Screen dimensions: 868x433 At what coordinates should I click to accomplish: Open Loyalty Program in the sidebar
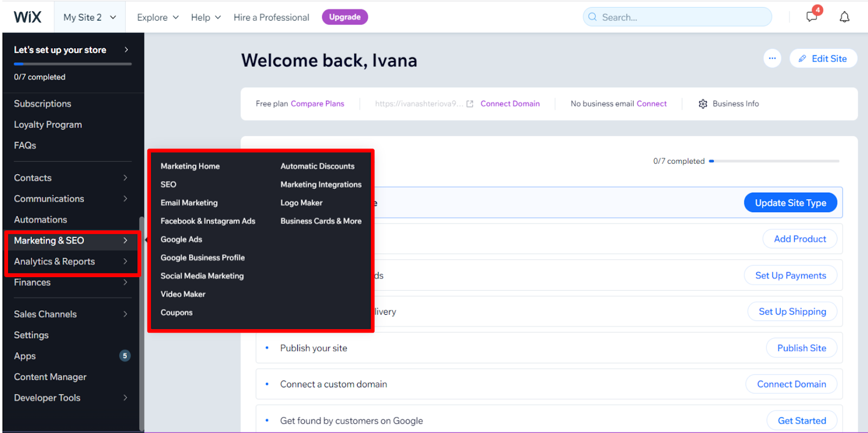click(x=48, y=125)
